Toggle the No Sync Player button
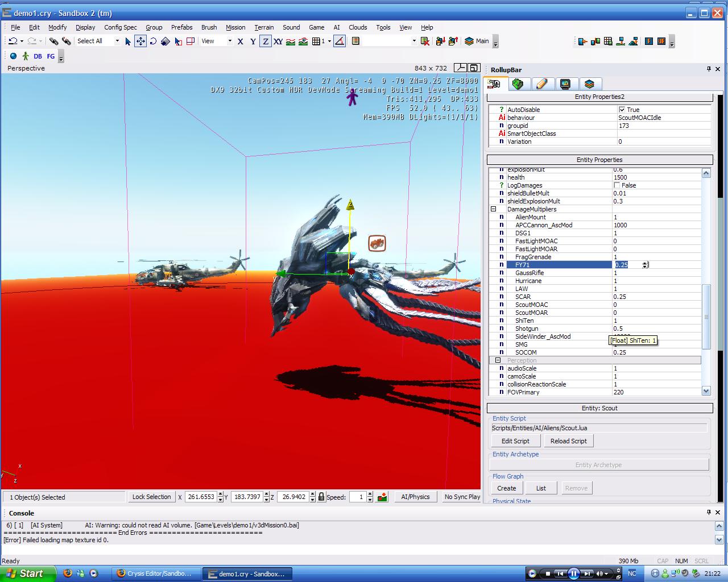 point(462,497)
